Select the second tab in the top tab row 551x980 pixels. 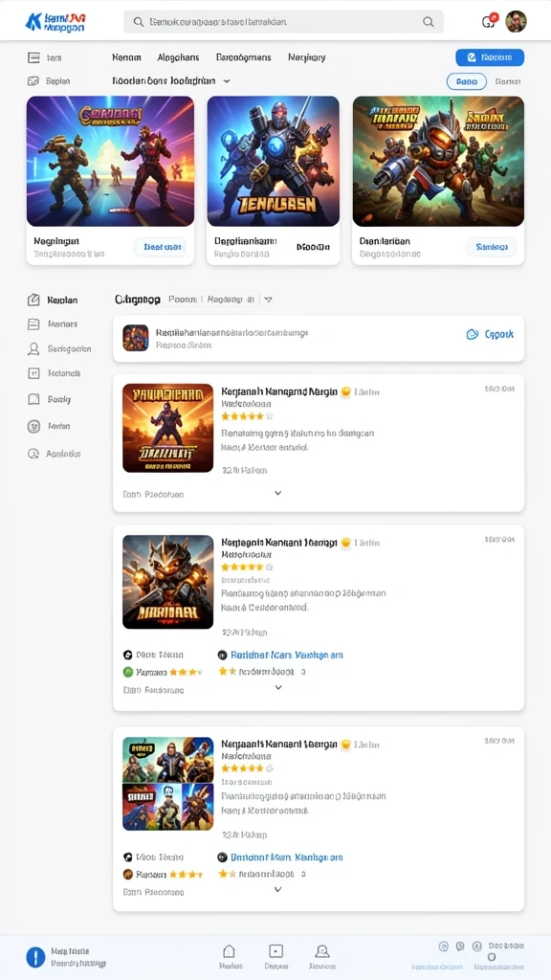[x=179, y=57]
